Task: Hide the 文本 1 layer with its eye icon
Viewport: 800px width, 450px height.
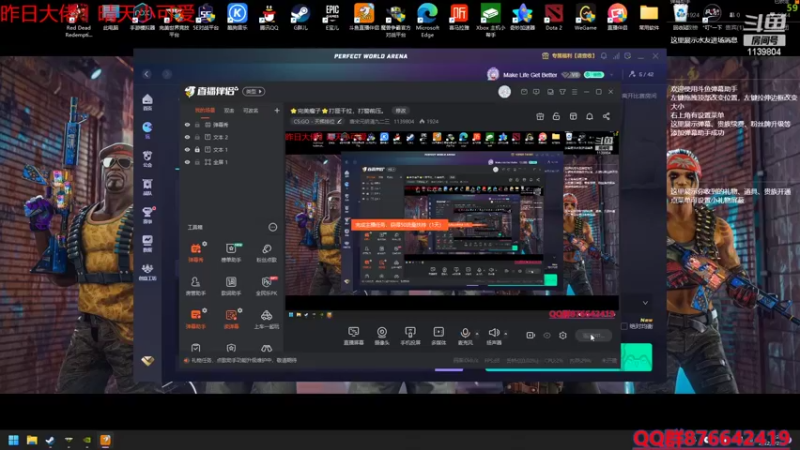Action: click(187, 149)
